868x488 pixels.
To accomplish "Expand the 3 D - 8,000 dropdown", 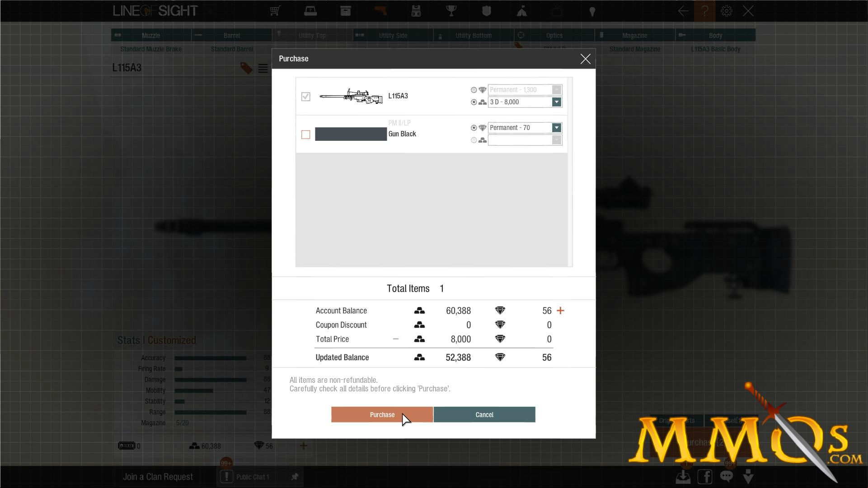I will tap(557, 102).
